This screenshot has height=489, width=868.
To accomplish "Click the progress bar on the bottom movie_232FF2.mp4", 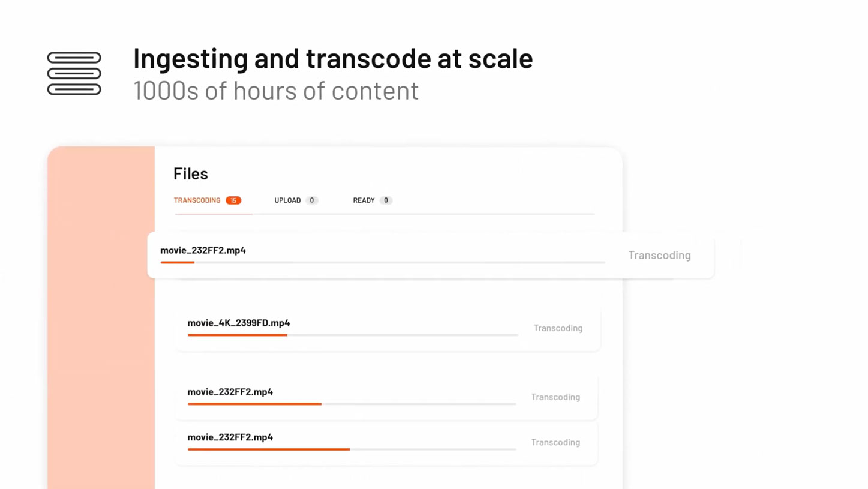I will (352, 449).
